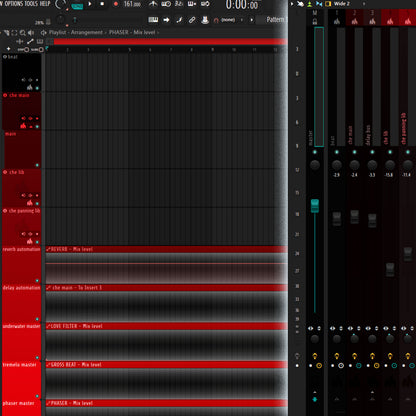This screenshot has width=416, height=416.
Task: Toggle the metronome icon in the top toolbar
Action: (x=153, y=4)
